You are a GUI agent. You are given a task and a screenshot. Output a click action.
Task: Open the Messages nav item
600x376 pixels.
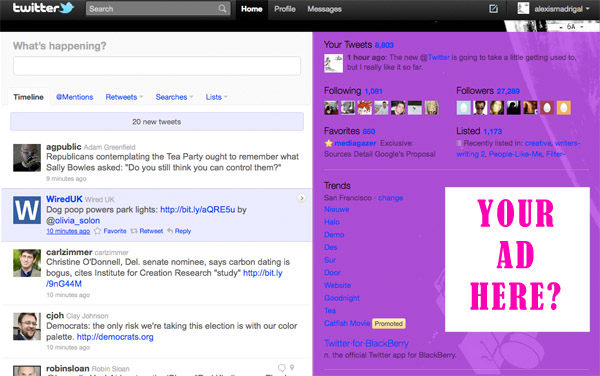(x=324, y=9)
